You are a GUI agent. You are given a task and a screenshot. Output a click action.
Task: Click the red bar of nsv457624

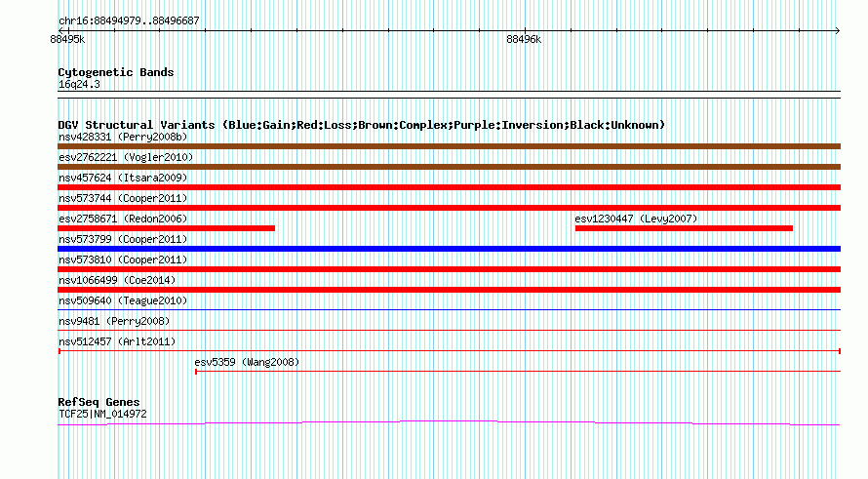point(449,187)
